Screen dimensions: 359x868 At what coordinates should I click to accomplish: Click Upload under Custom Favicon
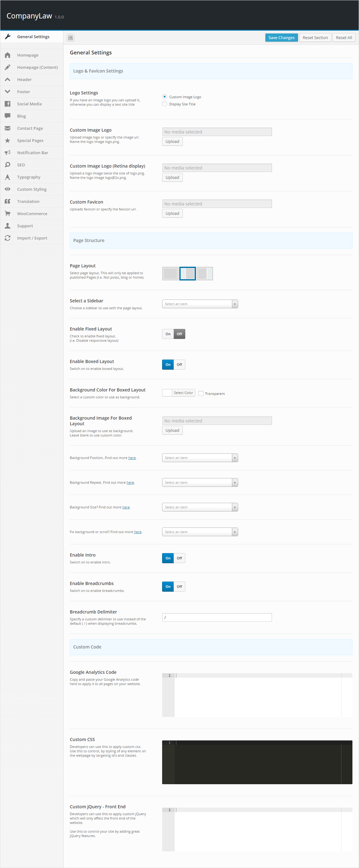172,213
